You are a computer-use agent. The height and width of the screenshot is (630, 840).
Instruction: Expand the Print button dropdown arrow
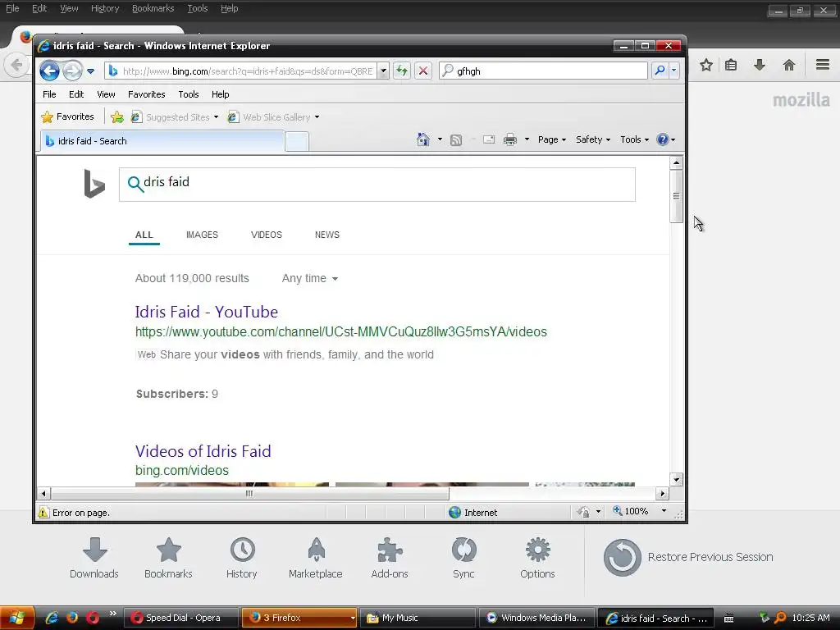point(527,139)
